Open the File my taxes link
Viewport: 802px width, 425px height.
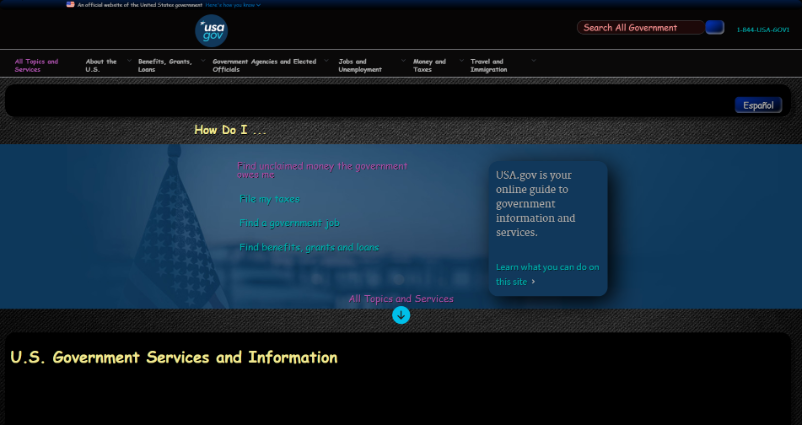tap(270, 199)
